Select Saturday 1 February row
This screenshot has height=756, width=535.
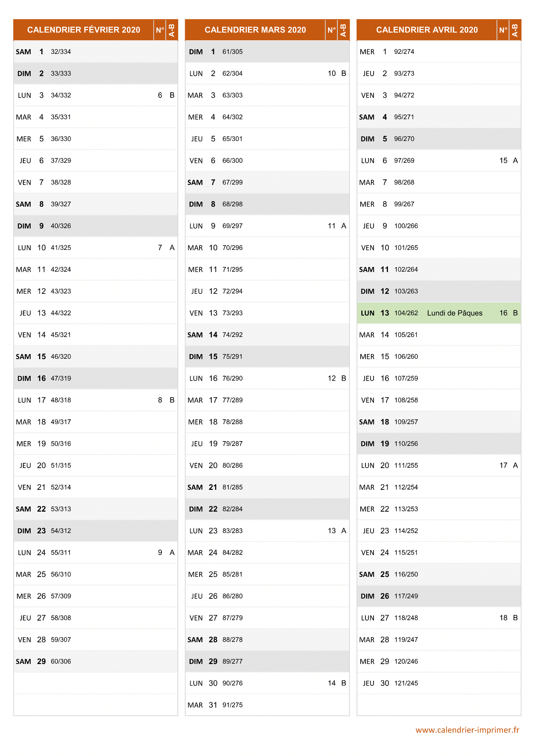click(96, 52)
